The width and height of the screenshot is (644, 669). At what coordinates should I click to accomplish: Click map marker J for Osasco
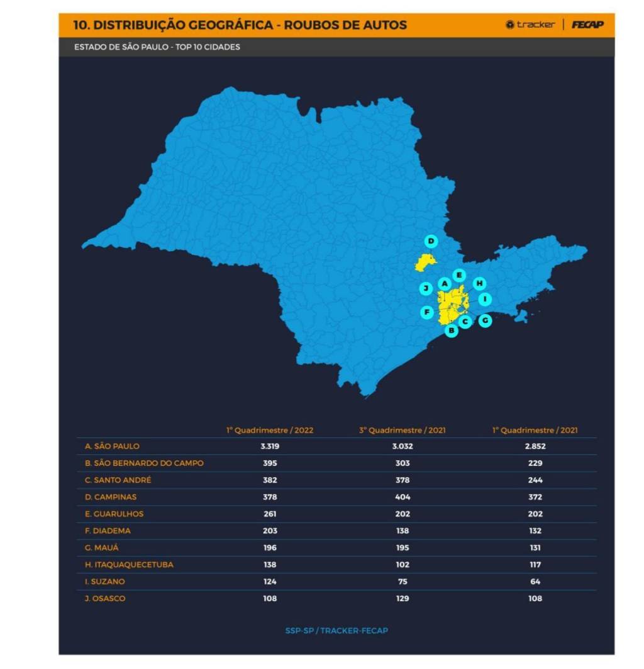[426, 289]
